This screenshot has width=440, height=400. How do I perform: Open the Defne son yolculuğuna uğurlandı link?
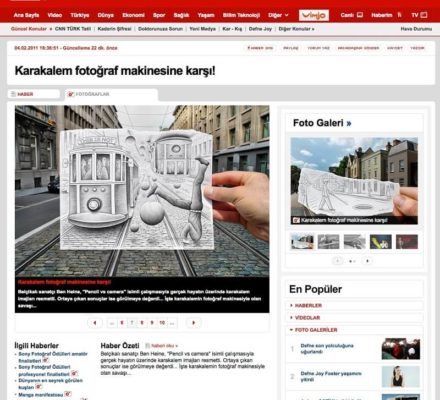[327, 349]
